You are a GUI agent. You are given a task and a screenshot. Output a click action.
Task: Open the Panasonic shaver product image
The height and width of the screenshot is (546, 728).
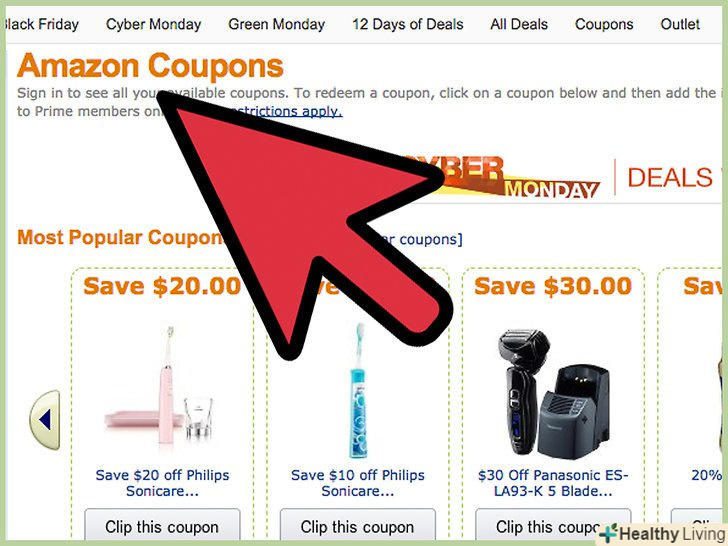tap(553, 393)
